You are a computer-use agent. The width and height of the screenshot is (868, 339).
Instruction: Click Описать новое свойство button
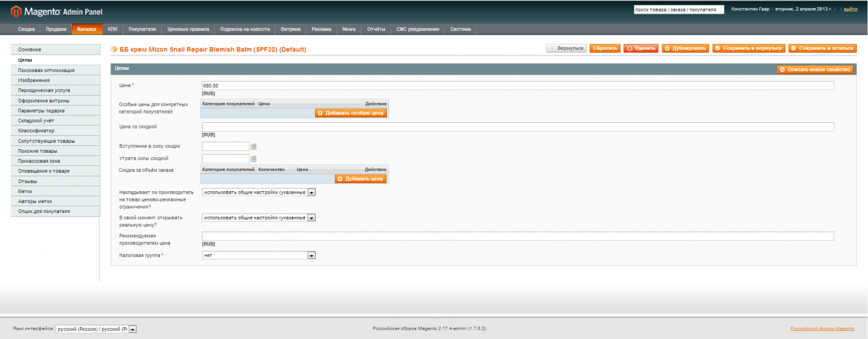pos(815,70)
